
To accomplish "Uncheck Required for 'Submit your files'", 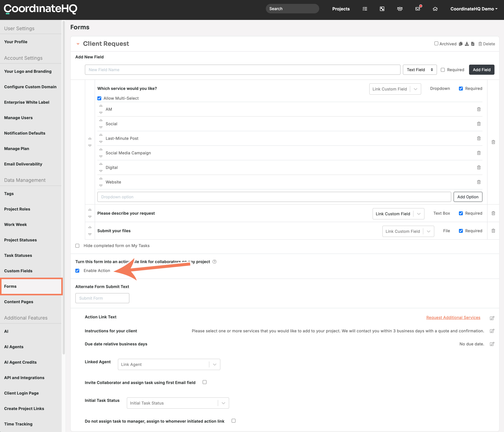I will tap(461, 231).
